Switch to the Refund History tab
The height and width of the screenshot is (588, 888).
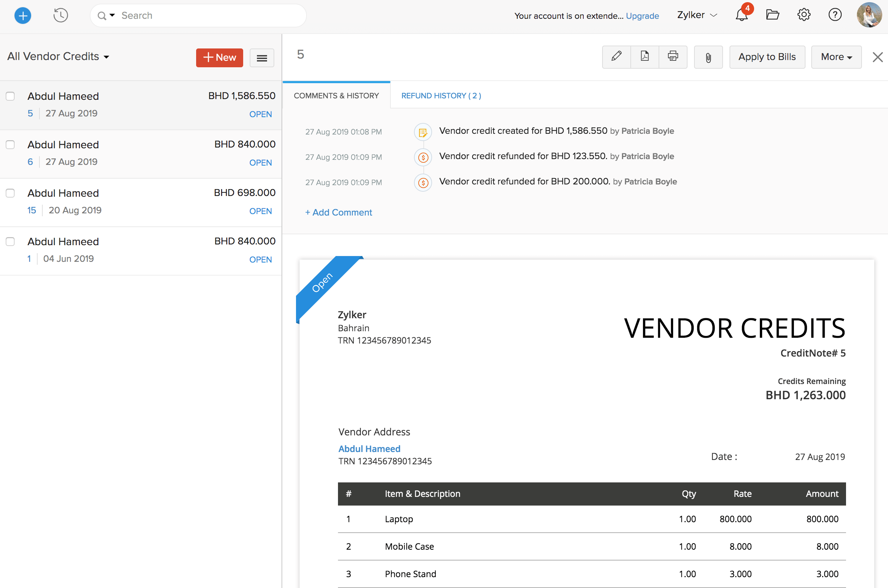point(441,95)
